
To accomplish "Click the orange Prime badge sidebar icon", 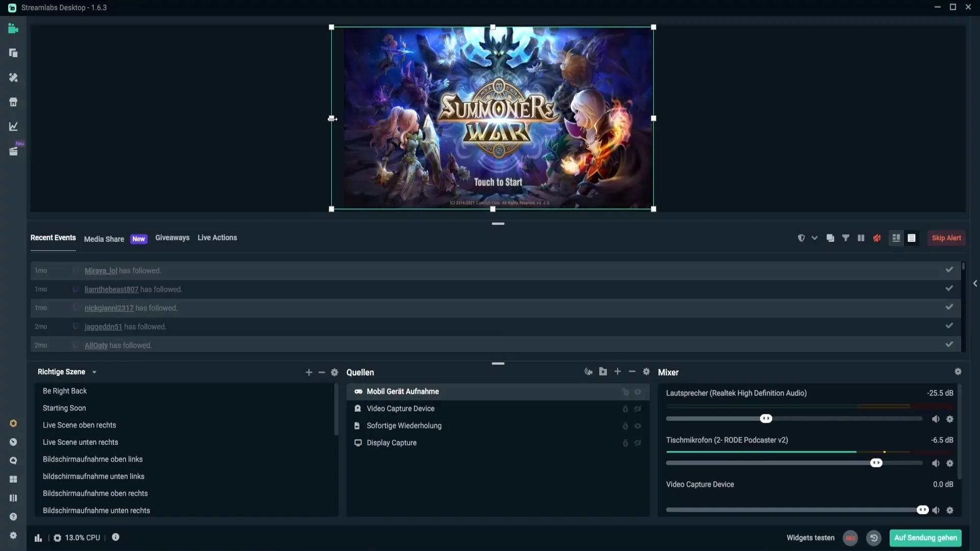I will (13, 423).
